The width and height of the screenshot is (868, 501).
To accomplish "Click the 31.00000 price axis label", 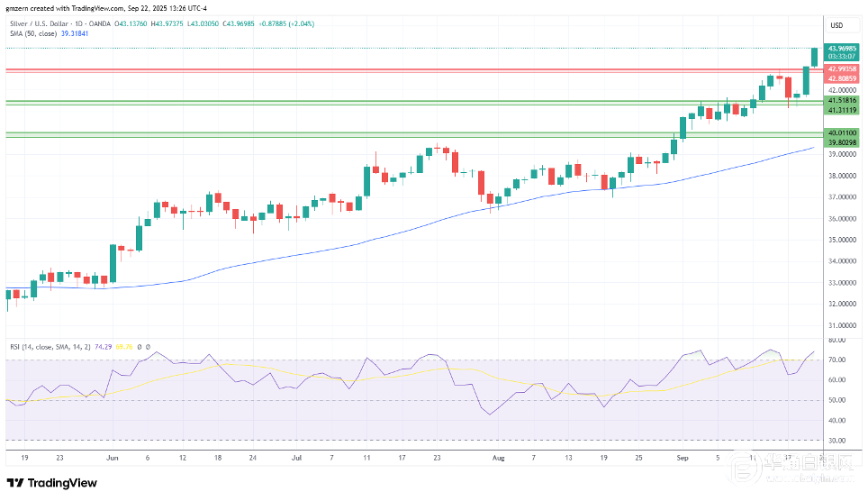I will coord(842,325).
